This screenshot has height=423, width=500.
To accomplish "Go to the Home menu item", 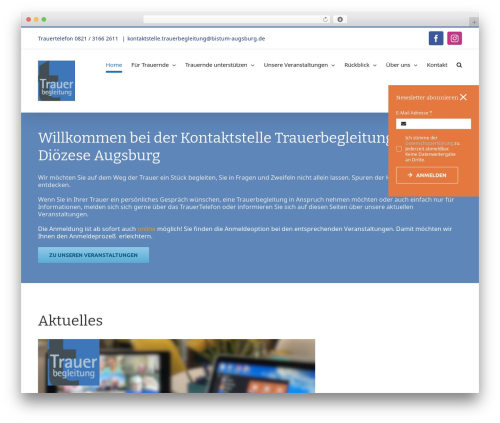I will click(x=114, y=65).
